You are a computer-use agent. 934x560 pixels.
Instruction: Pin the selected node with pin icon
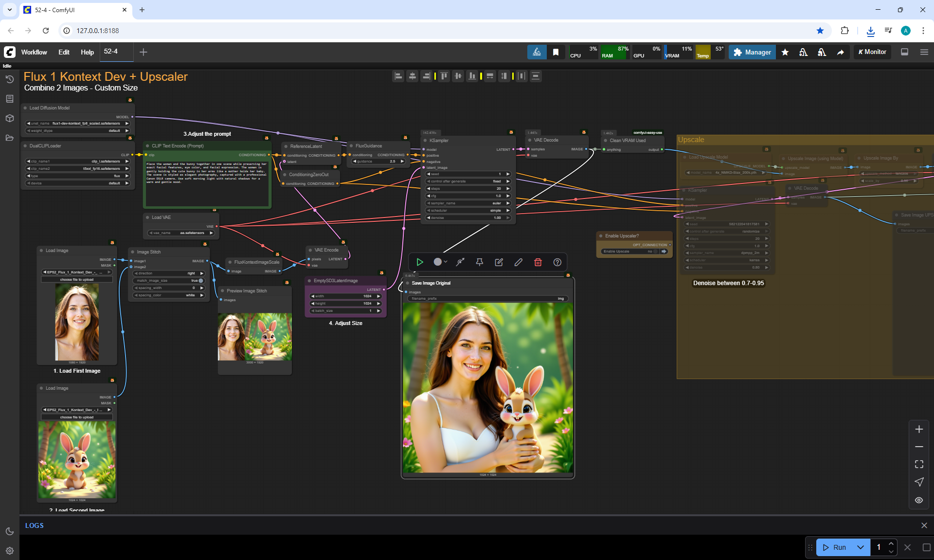479,262
